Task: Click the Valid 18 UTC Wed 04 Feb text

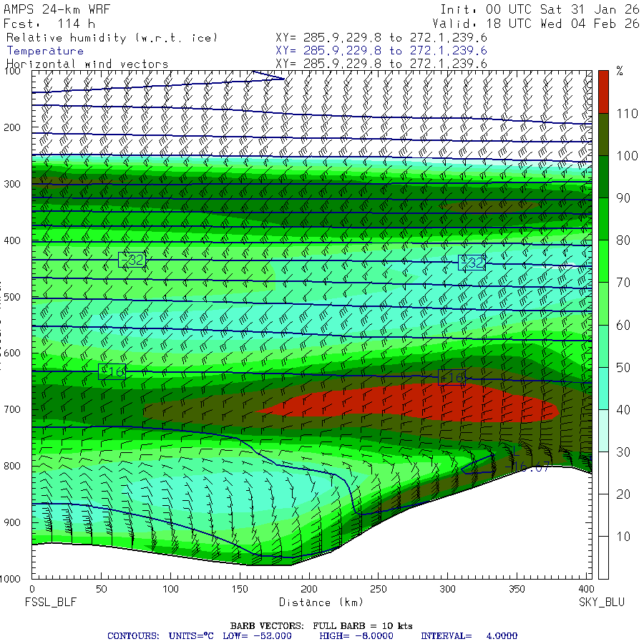Action: (536, 24)
